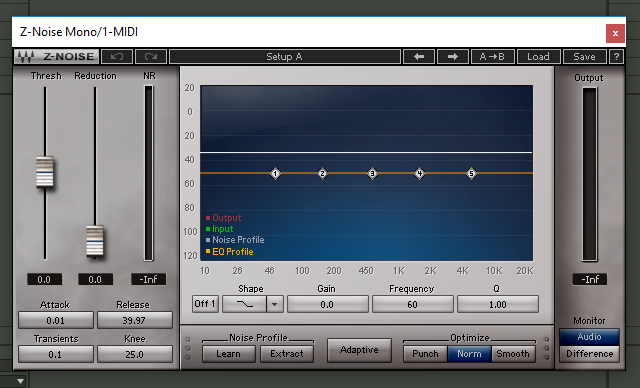
Task: Click the Load preset button
Action: point(538,57)
